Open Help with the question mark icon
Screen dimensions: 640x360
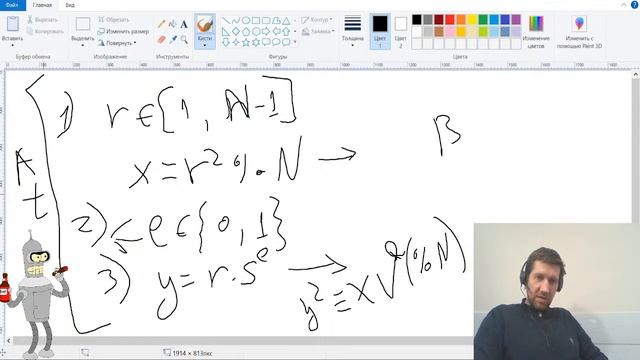634,4
